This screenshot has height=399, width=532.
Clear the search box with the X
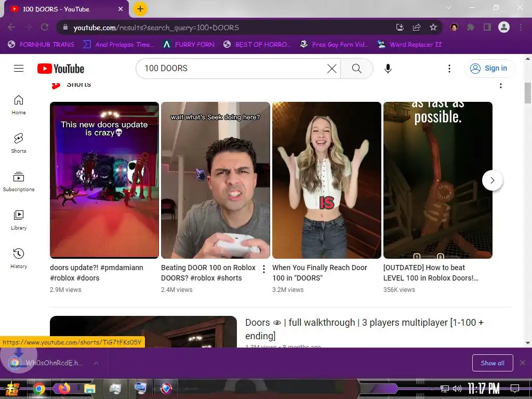pyautogui.click(x=332, y=69)
